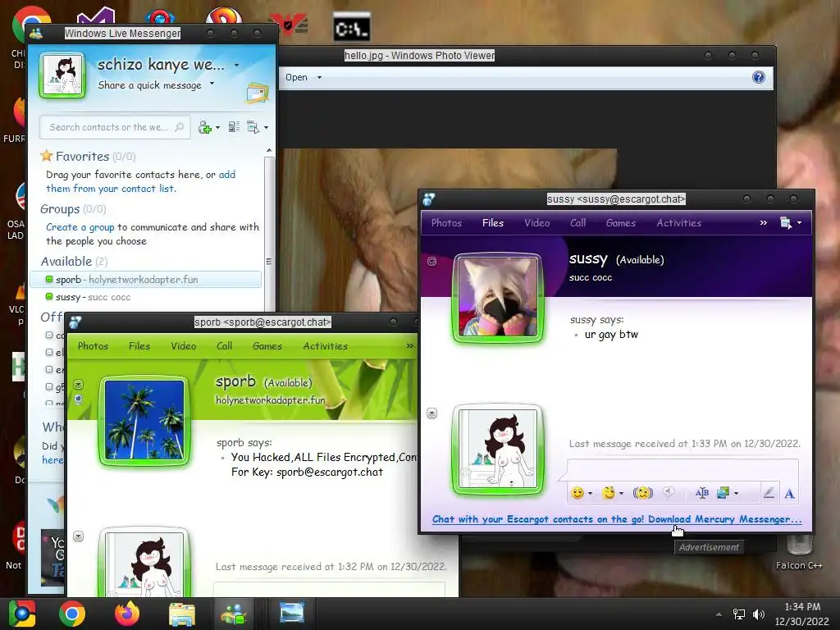Toggle the webcam icon beside sporb's picture

coord(78,399)
